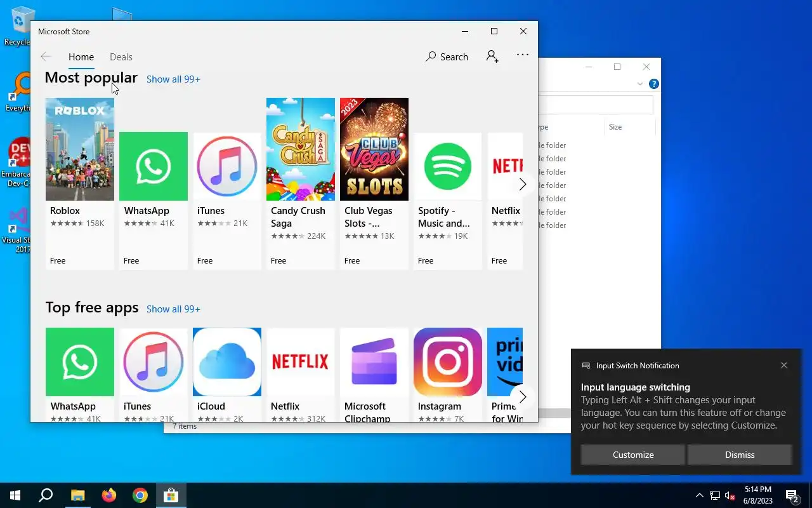Open Instagram icon in Top free apps
Screen dimensions: 812x508
tap(448, 362)
